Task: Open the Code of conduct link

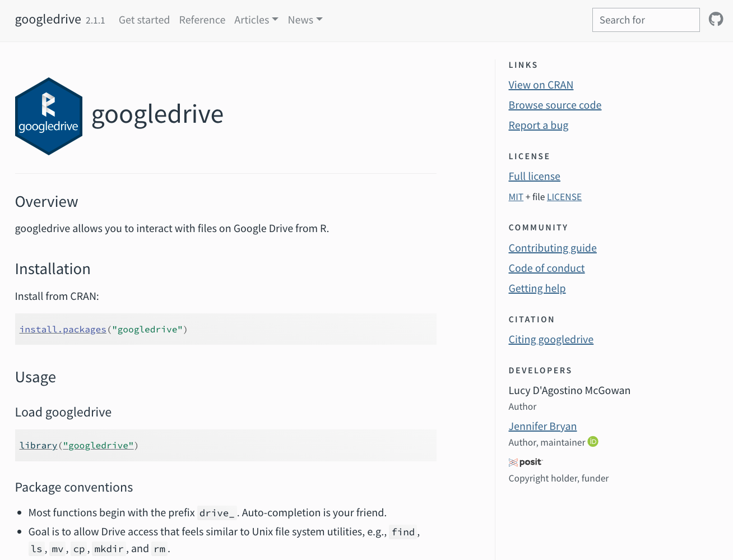Action: (x=546, y=269)
